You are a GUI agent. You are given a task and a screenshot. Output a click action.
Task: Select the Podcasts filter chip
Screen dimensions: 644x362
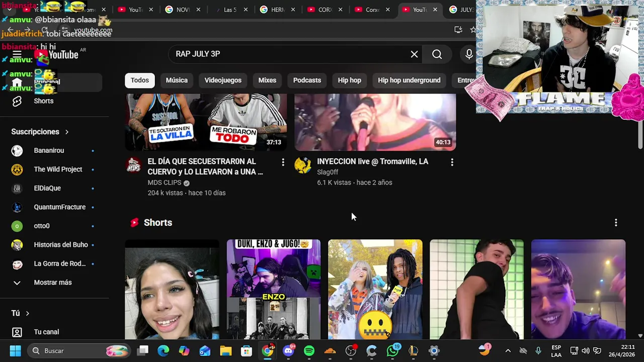click(x=307, y=80)
